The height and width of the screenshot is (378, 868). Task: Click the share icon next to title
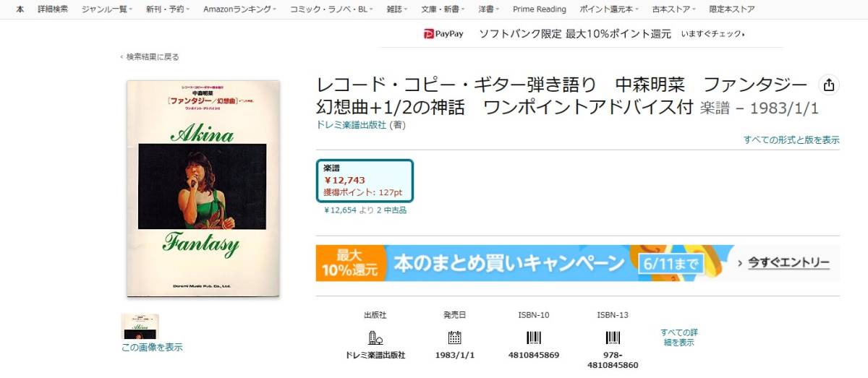click(828, 84)
